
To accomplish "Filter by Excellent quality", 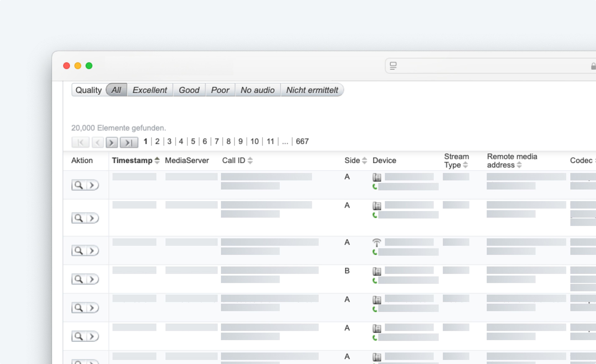I will coord(150,90).
